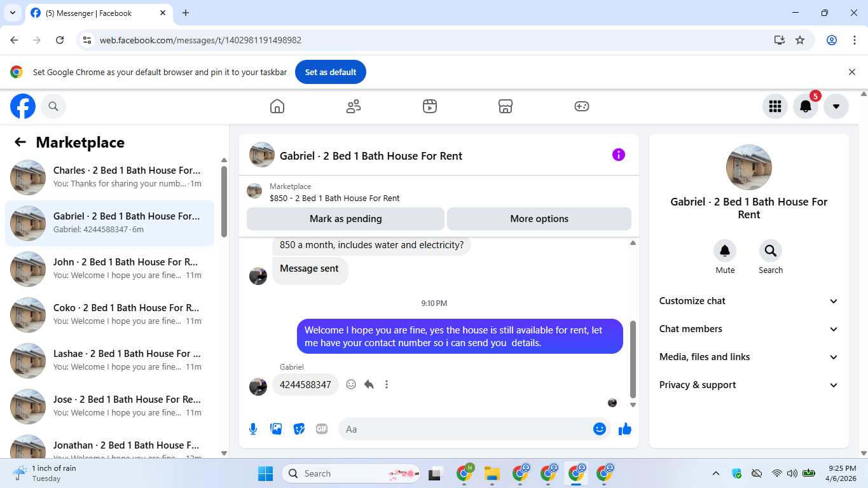Open the Video (Reels) icon
The image size is (868, 488).
430,106
